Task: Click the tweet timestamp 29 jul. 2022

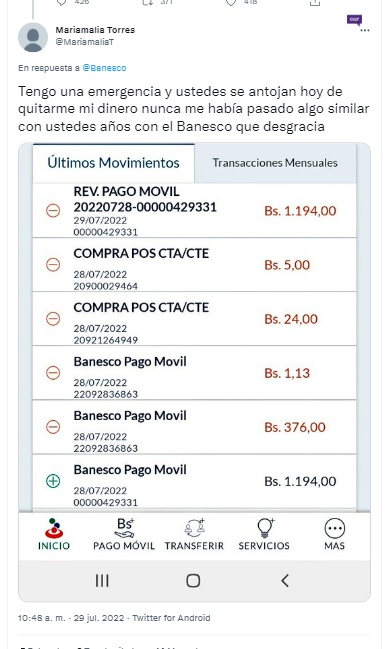Action: (x=99, y=618)
